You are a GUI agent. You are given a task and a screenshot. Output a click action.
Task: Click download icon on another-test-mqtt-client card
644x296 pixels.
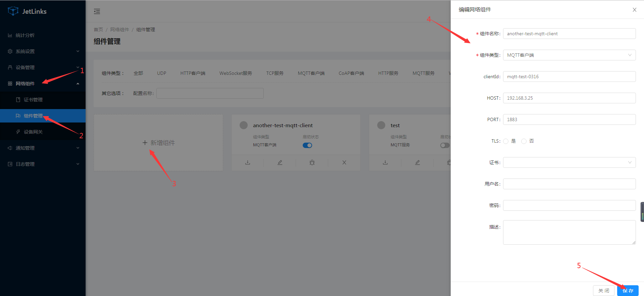click(248, 162)
